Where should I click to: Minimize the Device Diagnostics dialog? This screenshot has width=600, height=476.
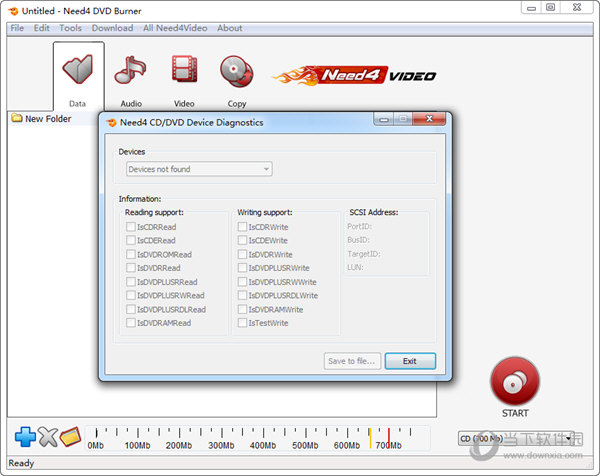click(x=384, y=119)
